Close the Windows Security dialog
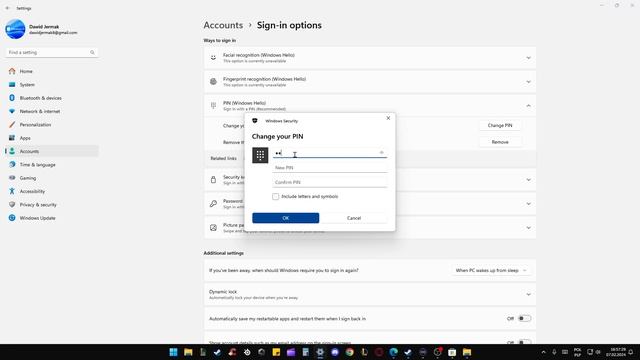This screenshot has height=360, width=640. (x=388, y=118)
